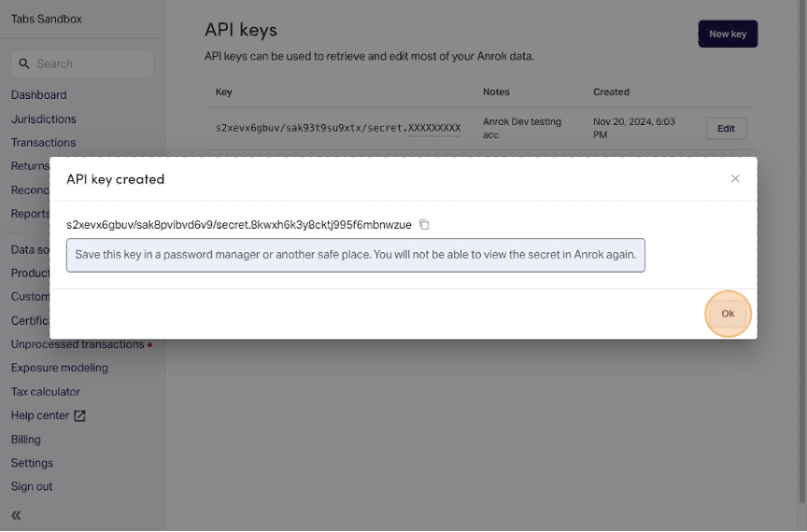The width and height of the screenshot is (807, 532).
Task: Edit the Anrok Dev testing key
Action: [726, 129]
